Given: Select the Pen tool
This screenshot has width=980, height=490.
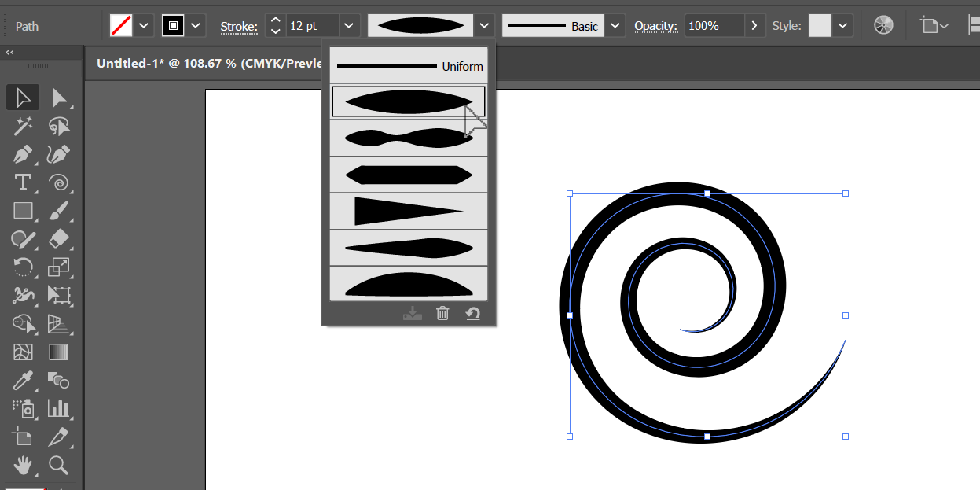Looking at the screenshot, I should tap(23, 154).
